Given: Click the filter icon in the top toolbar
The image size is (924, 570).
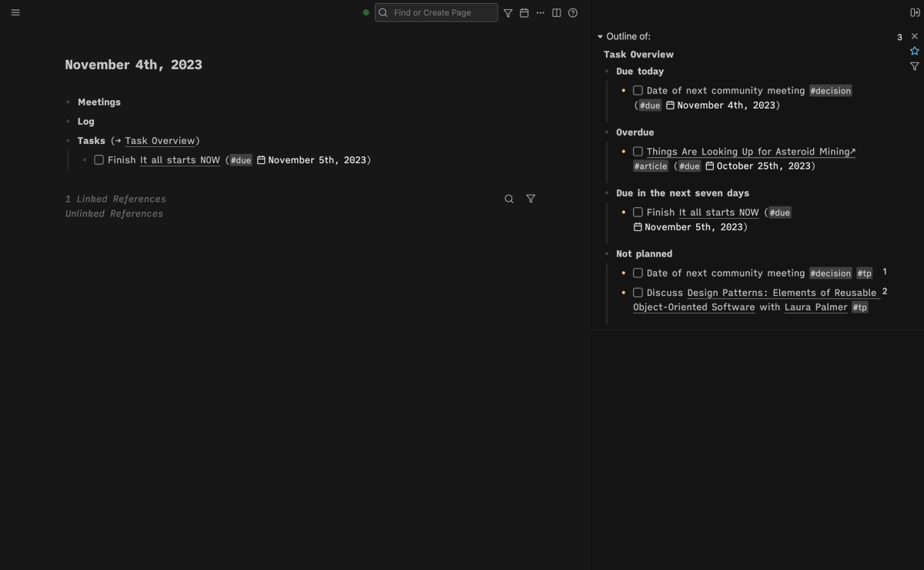Looking at the screenshot, I should [x=507, y=12].
